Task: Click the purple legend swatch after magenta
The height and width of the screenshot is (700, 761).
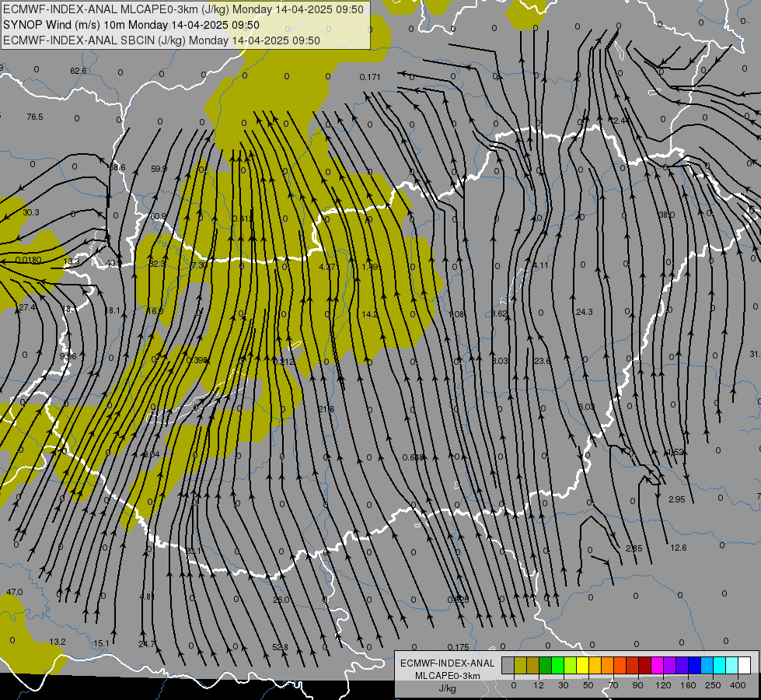Action: tap(670, 665)
